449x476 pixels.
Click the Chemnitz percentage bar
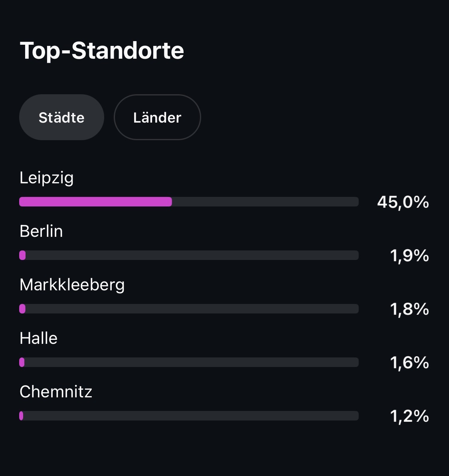tap(189, 416)
